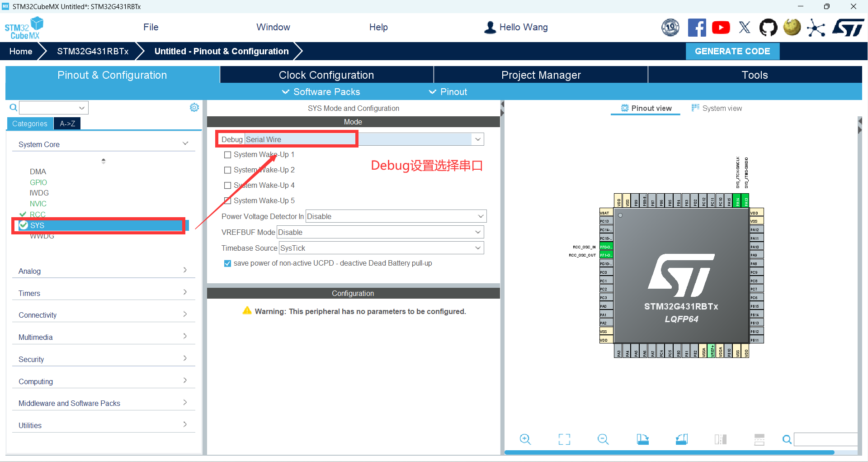Click the green PF0-OSC_IN pin
The width and height of the screenshot is (868, 462).
[x=606, y=247]
